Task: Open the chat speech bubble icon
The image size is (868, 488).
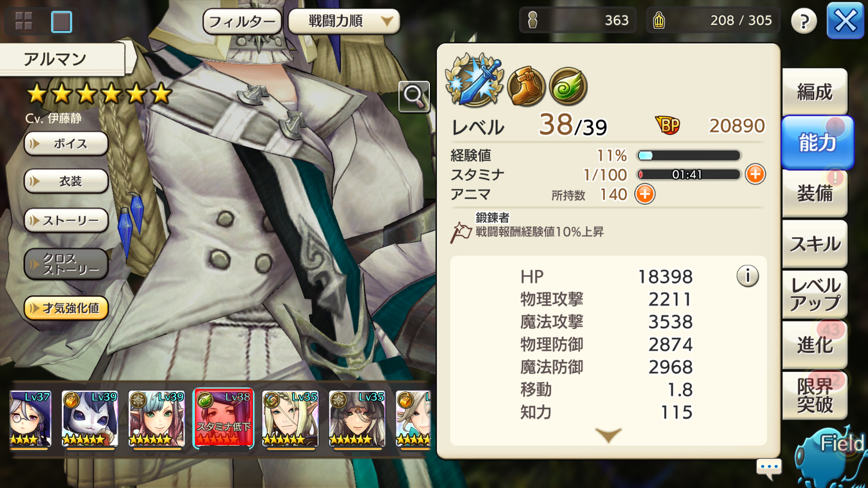Action: 769,468
